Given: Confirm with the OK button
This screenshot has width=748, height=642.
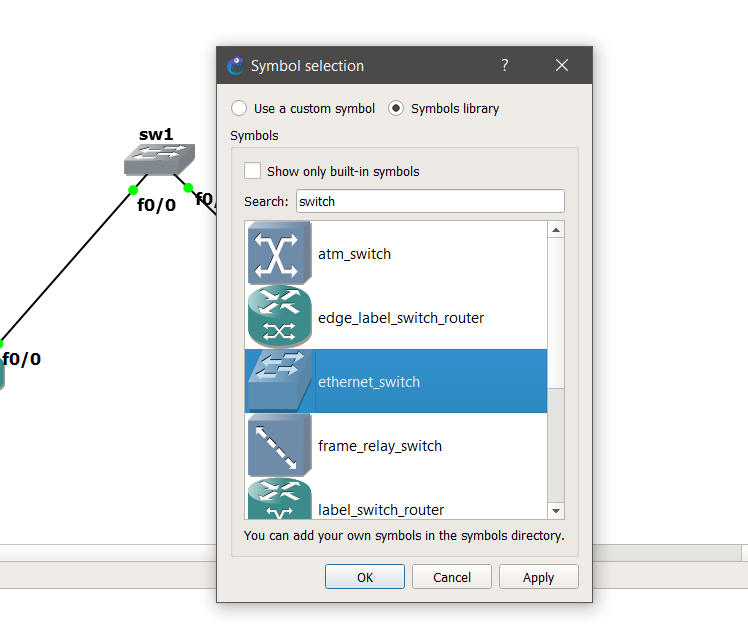Looking at the screenshot, I should 365,577.
